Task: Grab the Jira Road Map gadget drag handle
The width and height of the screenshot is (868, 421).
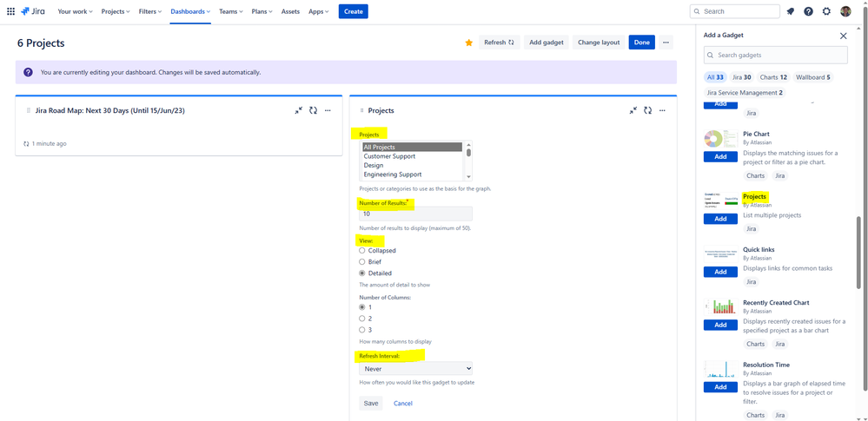Action: click(x=28, y=110)
